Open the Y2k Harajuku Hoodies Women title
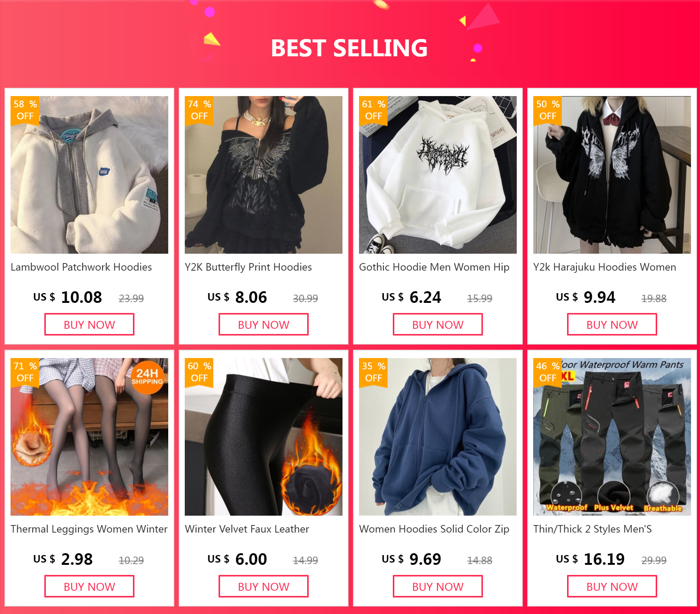Screen dimensions: 700x614 click(605, 267)
